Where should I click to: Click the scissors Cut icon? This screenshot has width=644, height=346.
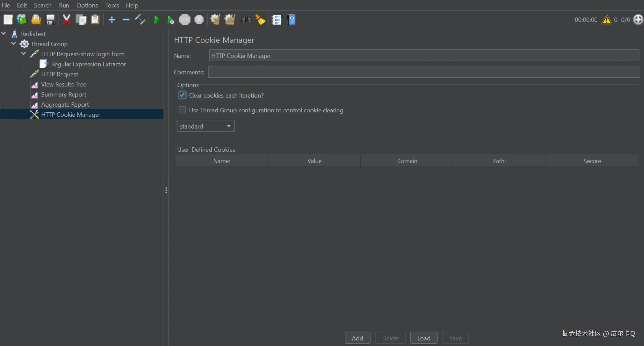(66, 20)
